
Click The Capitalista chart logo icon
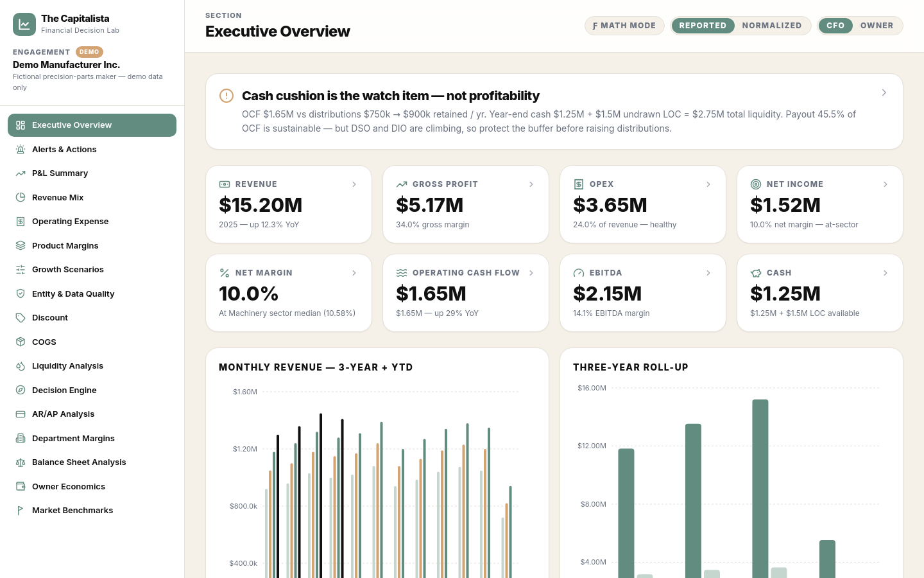(x=24, y=24)
